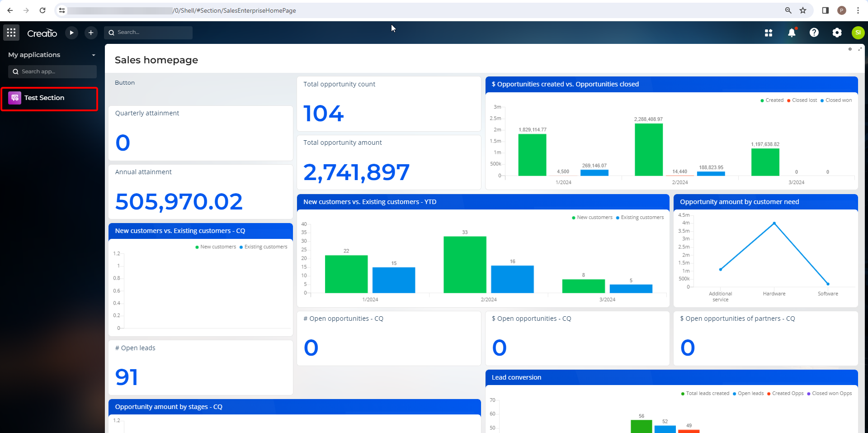This screenshot has height=433, width=868.
Task: Click the plus quick-add icon
Action: pyautogui.click(x=91, y=33)
